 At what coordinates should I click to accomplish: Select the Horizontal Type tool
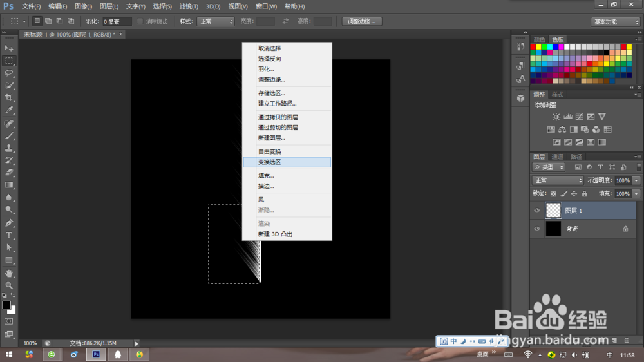8,236
